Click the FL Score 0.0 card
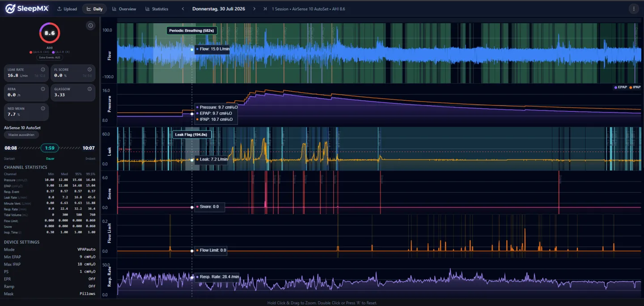The height and width of the screenshot is (306, 644). click(x=72, y=74)
